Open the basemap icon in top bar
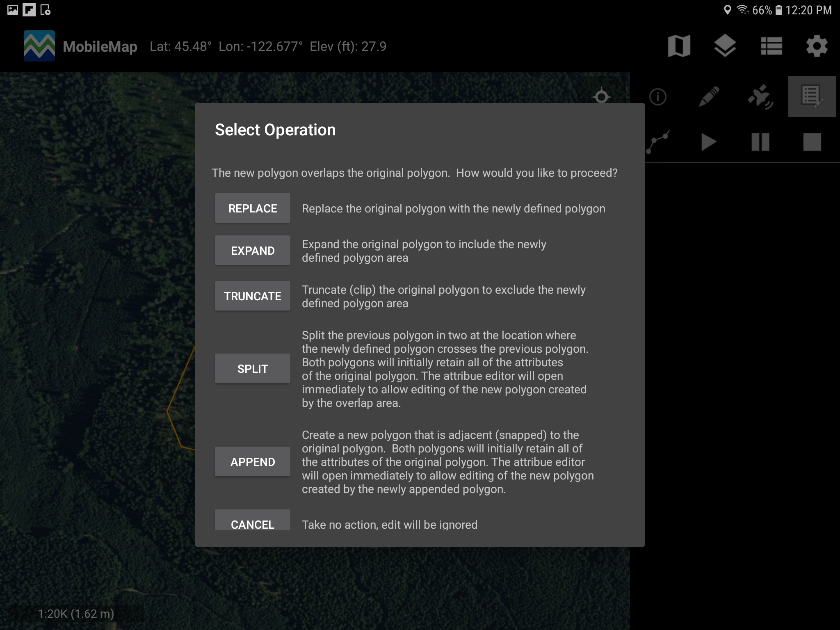Viewport: 840px width, 630px height. point(679,46)
